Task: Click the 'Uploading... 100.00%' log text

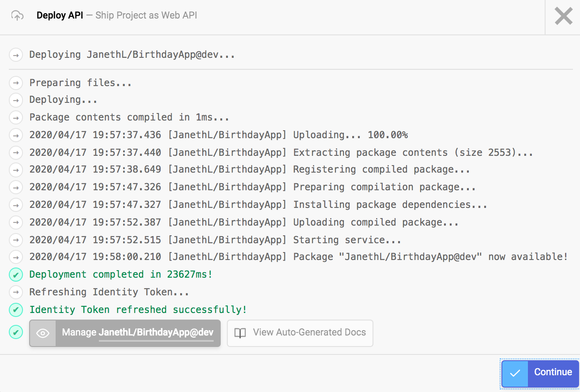Action: 350,135
